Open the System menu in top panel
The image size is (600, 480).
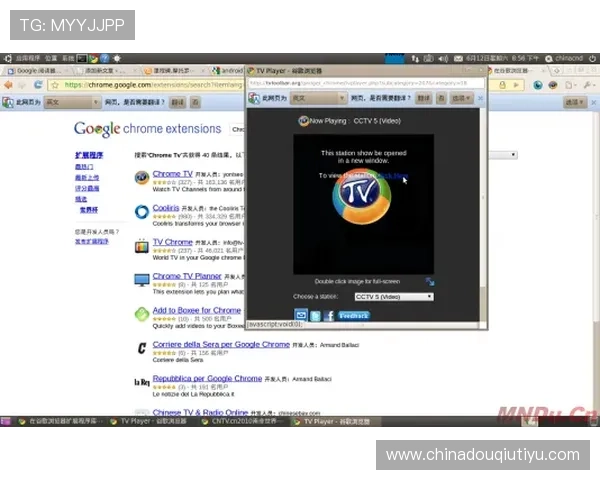point(68,59)
